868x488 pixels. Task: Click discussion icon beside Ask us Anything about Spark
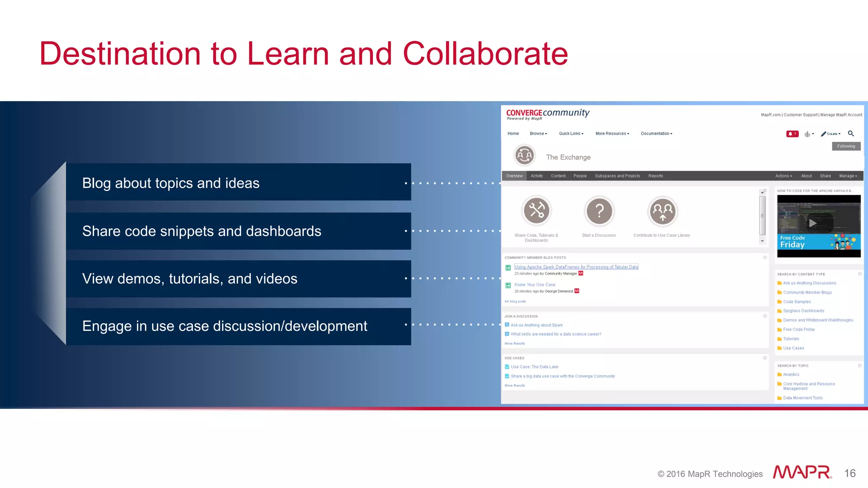(507, 325)
